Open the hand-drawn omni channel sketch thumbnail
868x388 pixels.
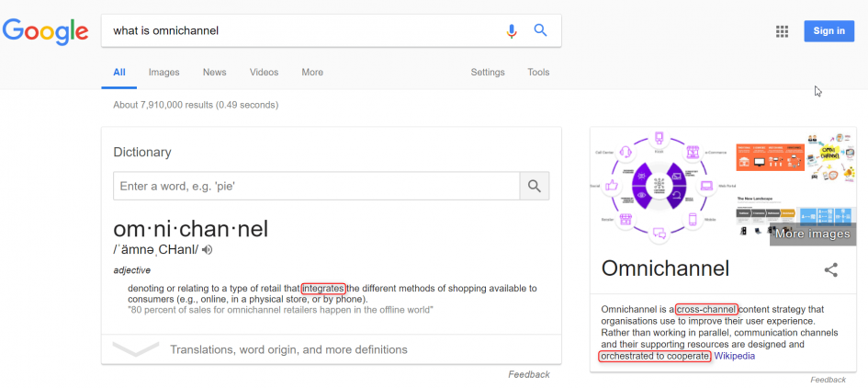[831, 157]
